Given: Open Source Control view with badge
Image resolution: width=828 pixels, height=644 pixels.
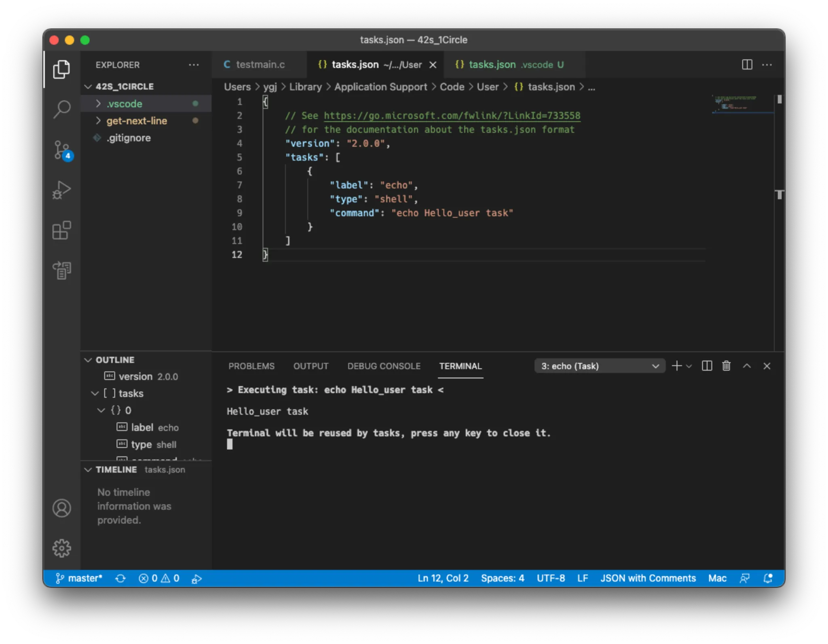Looking at the screenshot, I should coord(62,150).
